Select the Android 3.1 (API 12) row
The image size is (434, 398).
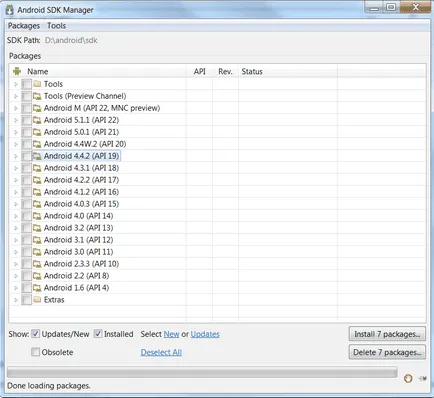[x=78, y=240]
